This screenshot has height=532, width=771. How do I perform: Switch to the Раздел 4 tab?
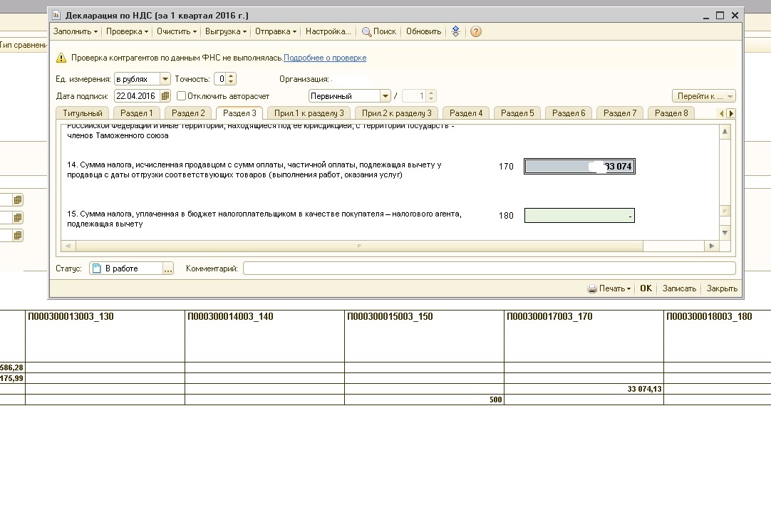point(466,113)
